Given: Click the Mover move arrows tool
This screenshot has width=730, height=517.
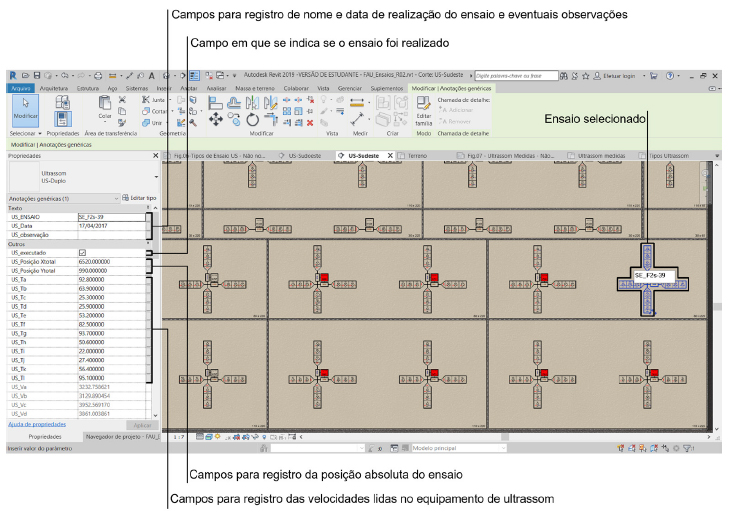Looking at the screenshot, I should pos(213,118).
